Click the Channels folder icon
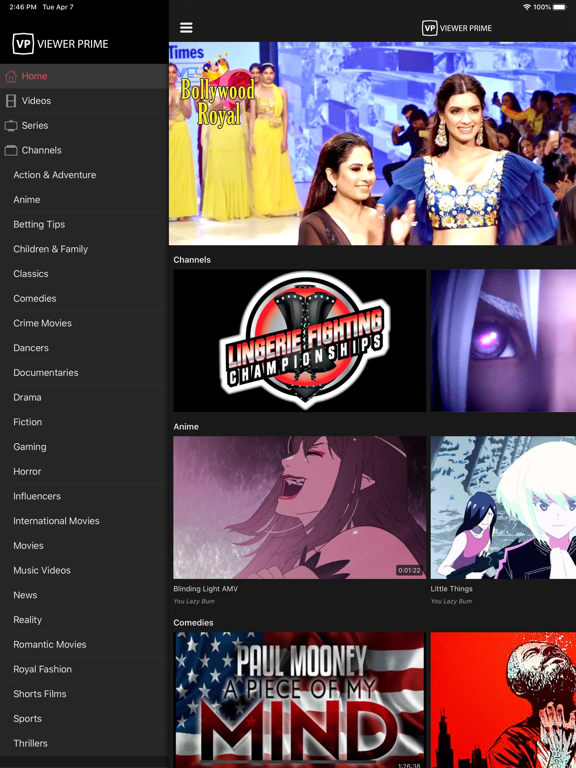576x768 pixels. coord(11,150)
